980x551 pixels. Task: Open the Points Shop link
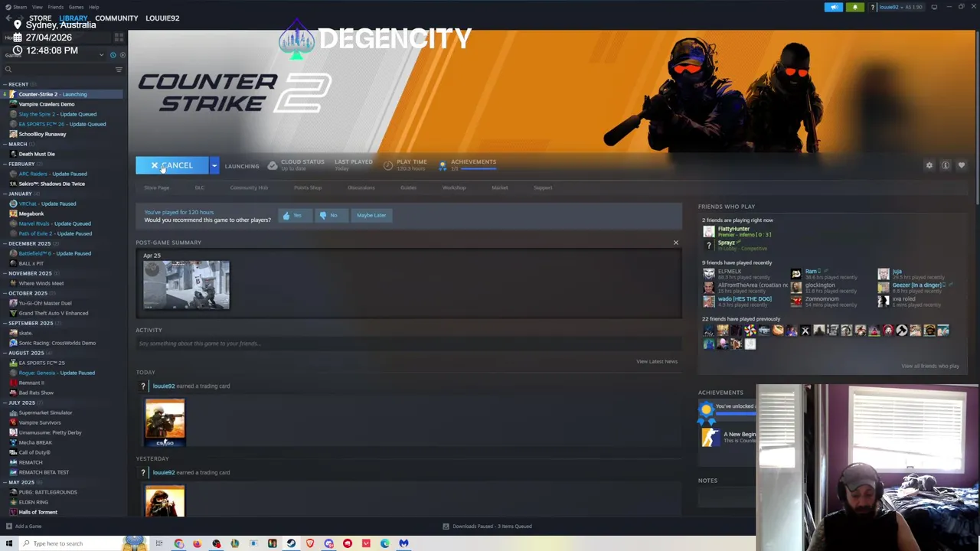(x=308, y=187)
